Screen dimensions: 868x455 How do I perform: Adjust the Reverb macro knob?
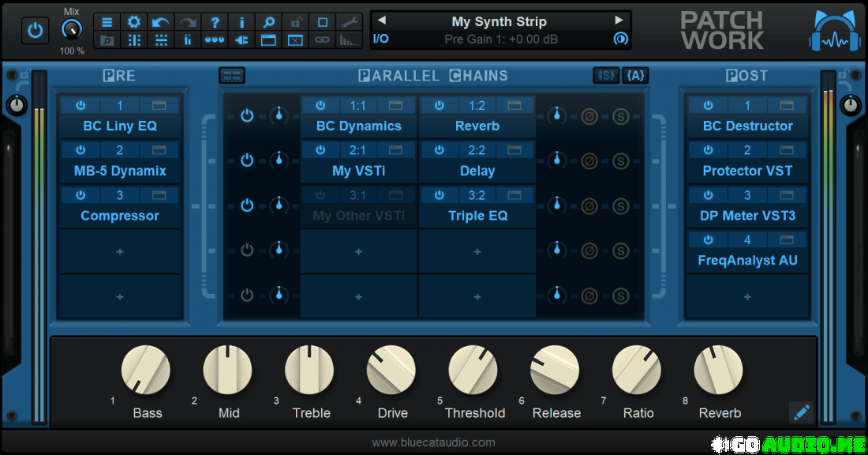(x=719, y=370)
